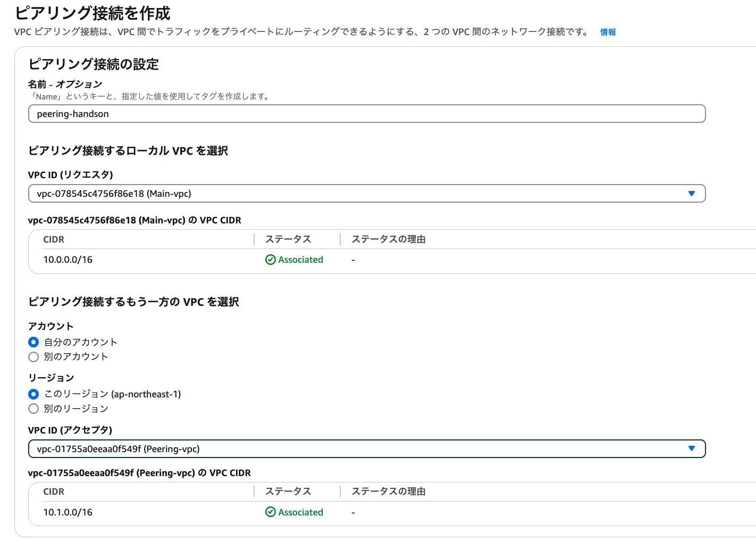
Task: Click CIDR column header in Peering-vpc table
Action: (x=54, y=492)
